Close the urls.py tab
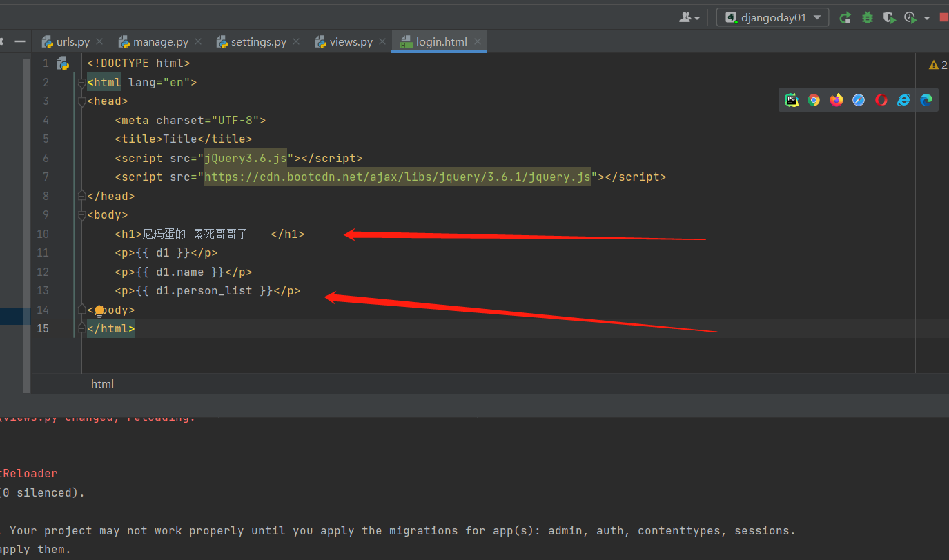This screenshot has height=560, width=949. click(99, 42)
